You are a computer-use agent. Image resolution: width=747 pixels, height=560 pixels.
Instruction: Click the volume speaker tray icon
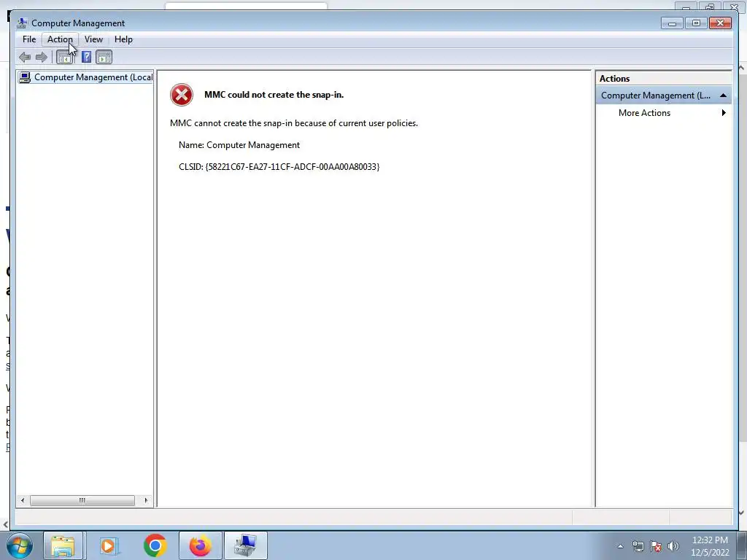[x=673, y=546]
